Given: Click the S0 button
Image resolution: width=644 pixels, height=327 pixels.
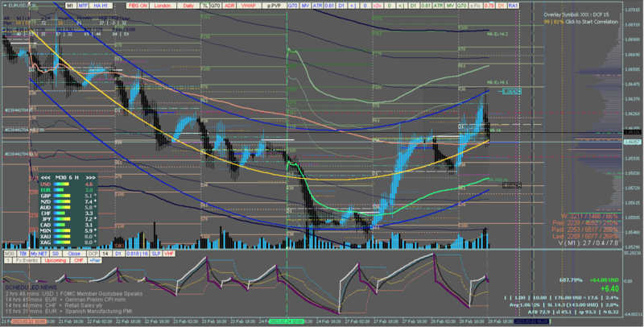Looking at the screenshot, I should coord(55,254).
